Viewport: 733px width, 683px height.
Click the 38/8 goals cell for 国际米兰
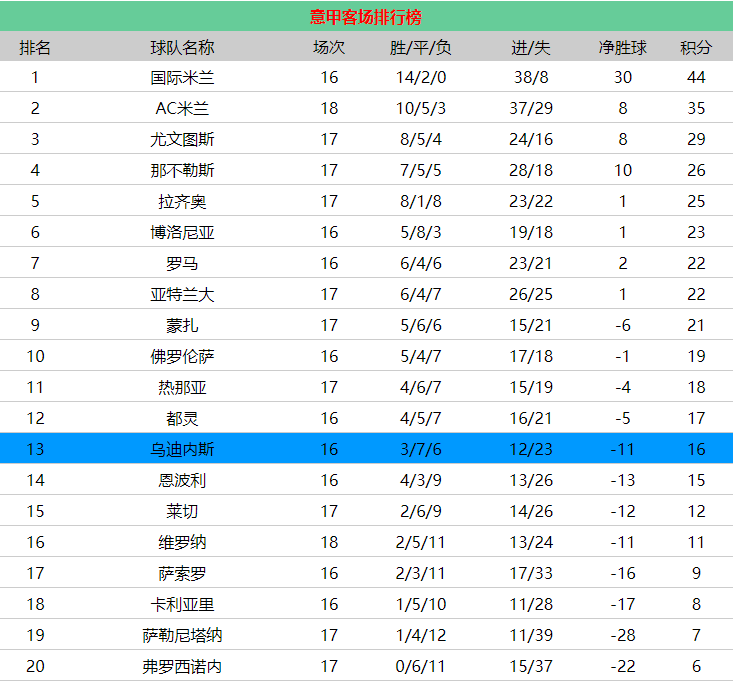(x=530, y=78)
